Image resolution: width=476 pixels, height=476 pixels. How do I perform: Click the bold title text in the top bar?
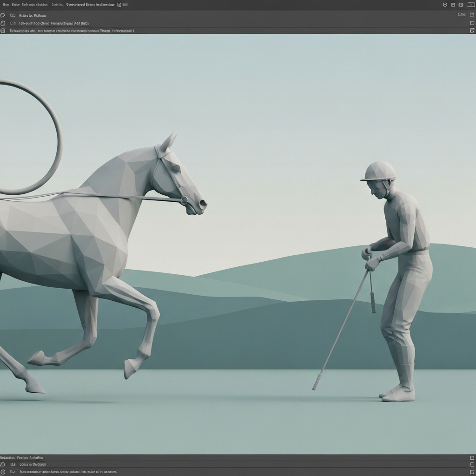pos(91,5)
